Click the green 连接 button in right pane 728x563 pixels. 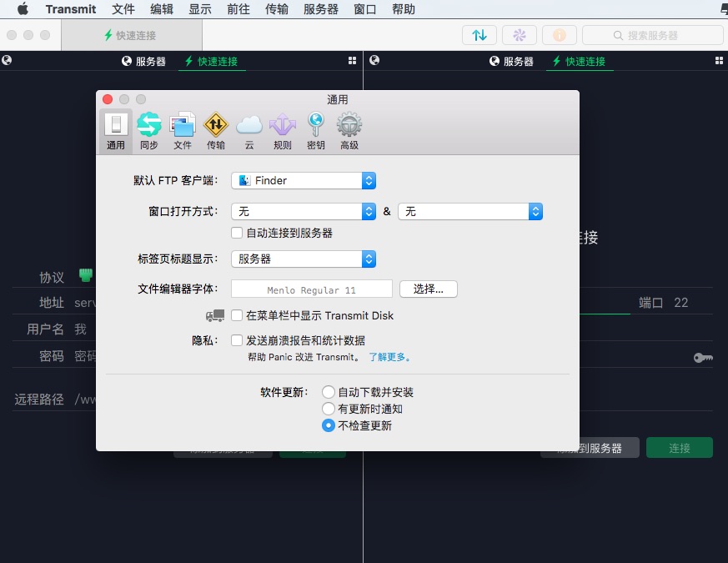pos(680,448)
